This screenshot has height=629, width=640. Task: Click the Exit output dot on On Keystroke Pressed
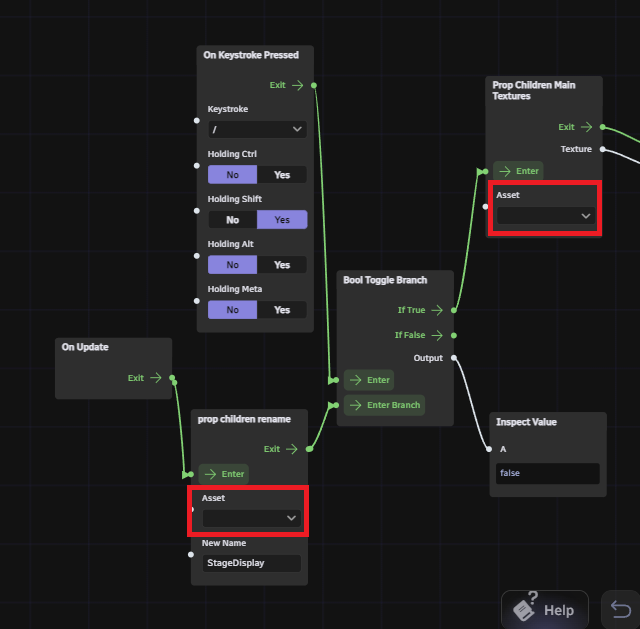click(314, 85)
